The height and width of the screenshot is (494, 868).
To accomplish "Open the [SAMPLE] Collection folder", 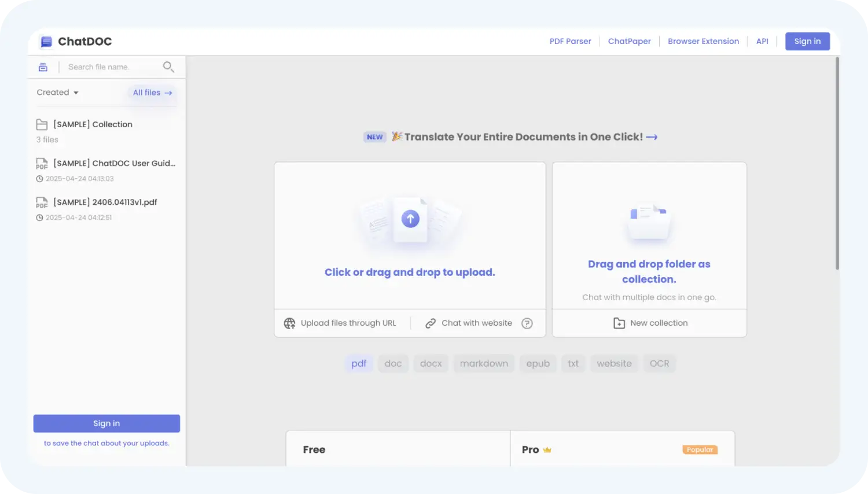I will tap(93, 124).
